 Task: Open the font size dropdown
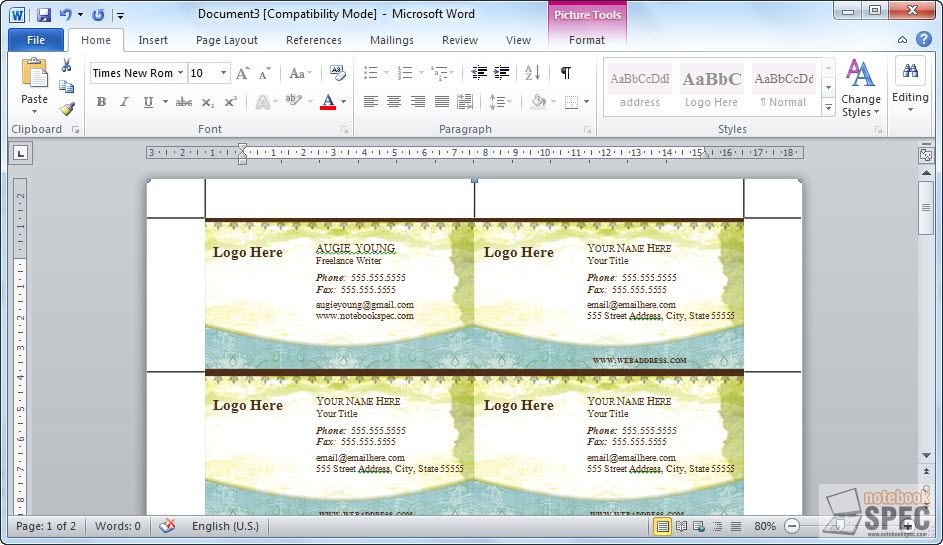tap(223, 73)
